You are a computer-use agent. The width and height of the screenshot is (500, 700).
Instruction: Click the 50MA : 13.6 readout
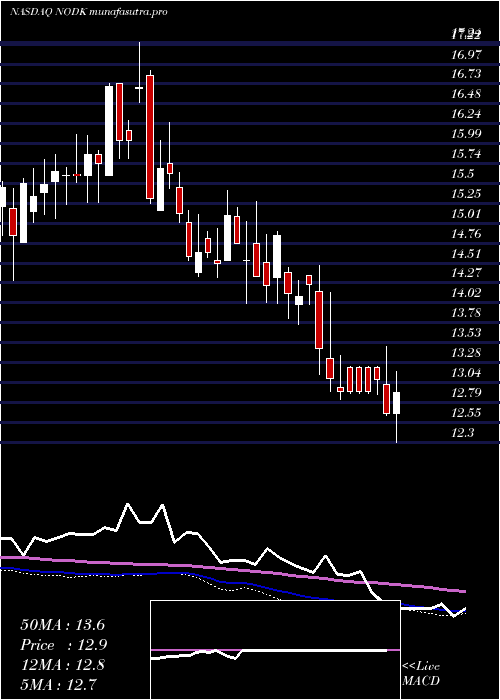pyautogui.click(x=62, y=625)
